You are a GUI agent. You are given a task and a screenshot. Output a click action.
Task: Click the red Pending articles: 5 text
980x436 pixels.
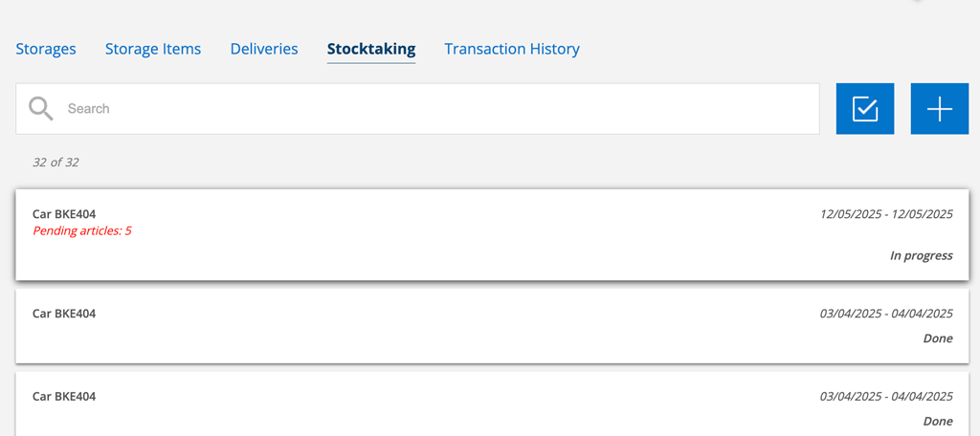pos(82,231)
